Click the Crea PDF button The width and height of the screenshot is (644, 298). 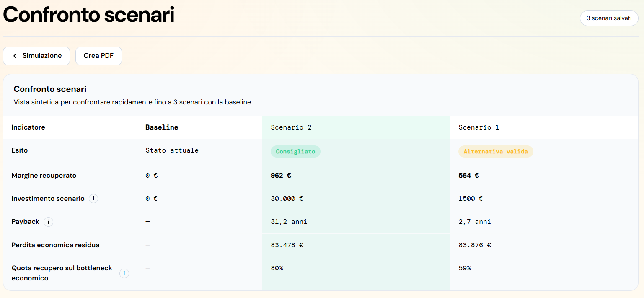[x=98, y=56]
